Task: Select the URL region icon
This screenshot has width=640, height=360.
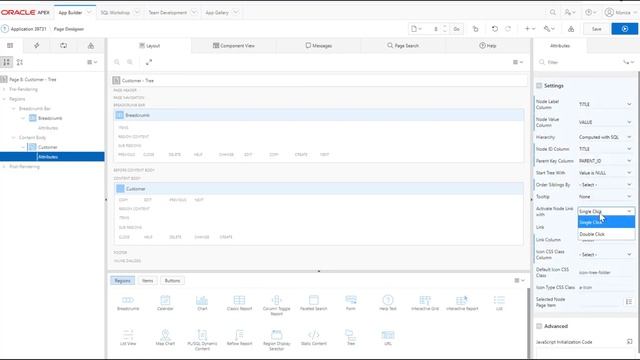Action: 388,335
